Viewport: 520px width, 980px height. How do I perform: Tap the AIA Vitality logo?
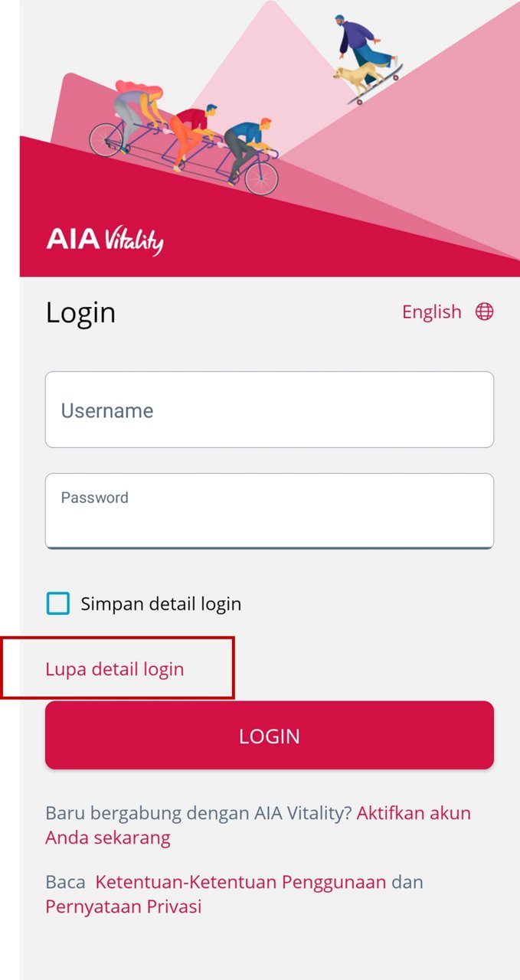pos(105,240)
